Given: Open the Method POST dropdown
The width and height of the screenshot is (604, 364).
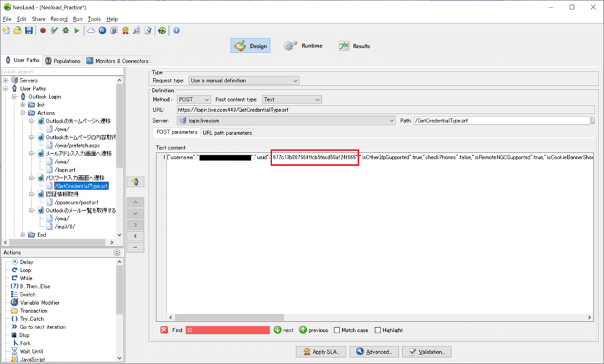Looking at the screenshot, I should click(194, 100).
